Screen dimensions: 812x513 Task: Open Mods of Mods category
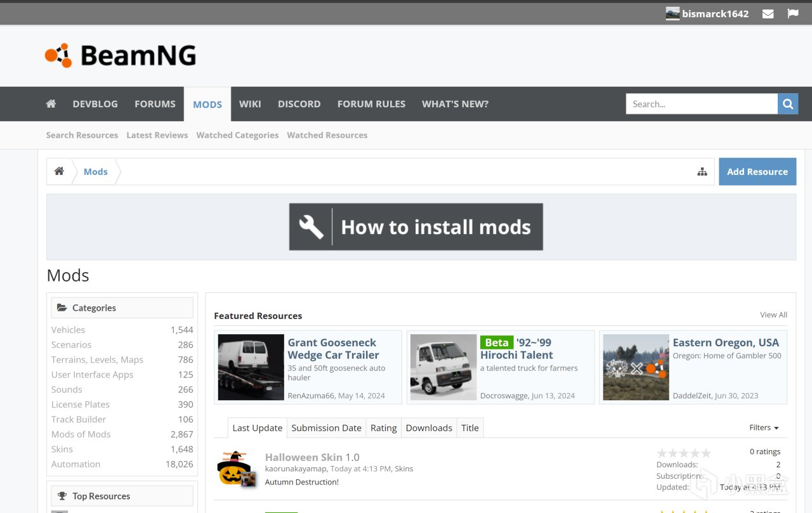click(x=81, y=434)
